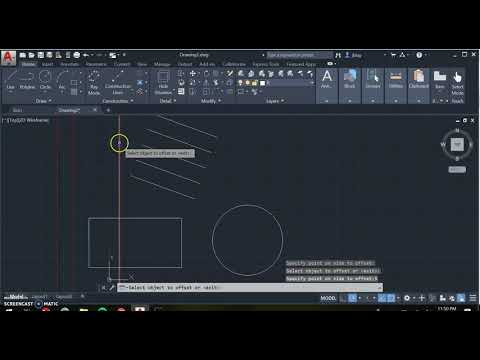Click the customization hamburger icon in status bar
Viewport: 480px width, 360px height.
pos(473,298)
